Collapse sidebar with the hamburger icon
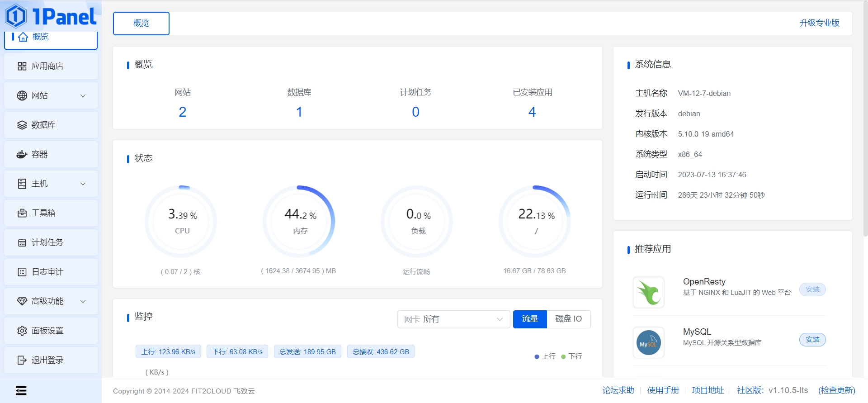This screenshot has height=403, width=868. 21,390
